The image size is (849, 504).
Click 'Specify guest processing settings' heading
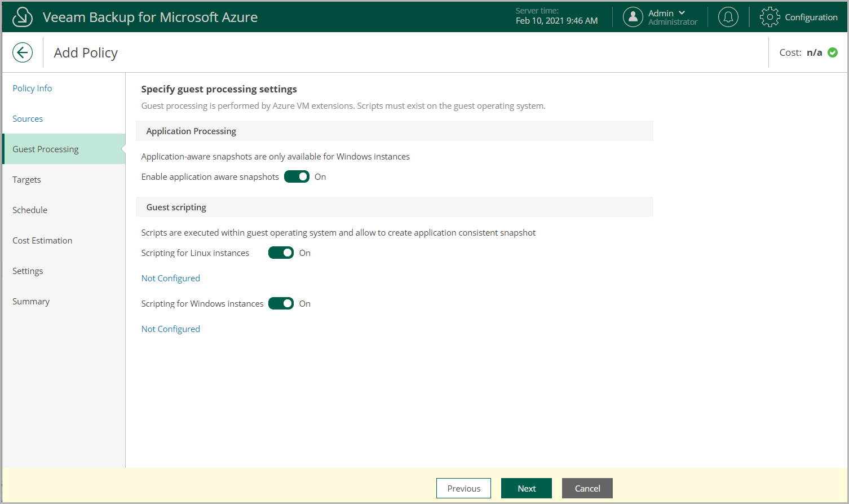pyautogui.click(x=219, y=89)
